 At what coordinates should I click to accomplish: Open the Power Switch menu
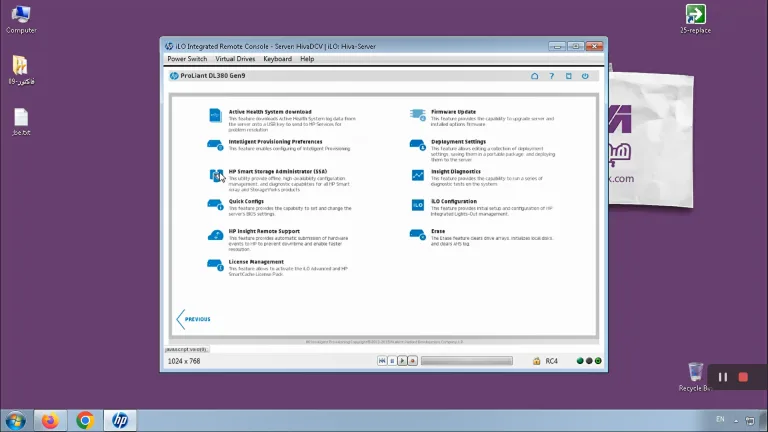(187, 59)
